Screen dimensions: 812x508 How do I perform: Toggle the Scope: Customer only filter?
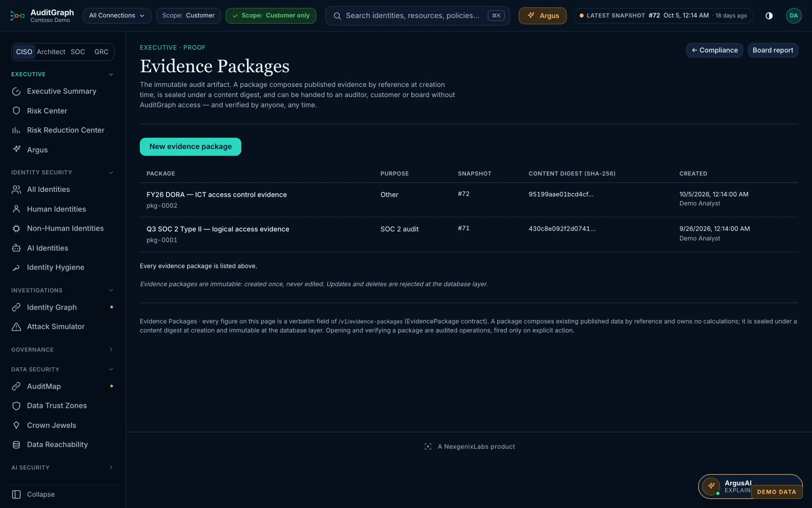point(271,15)
